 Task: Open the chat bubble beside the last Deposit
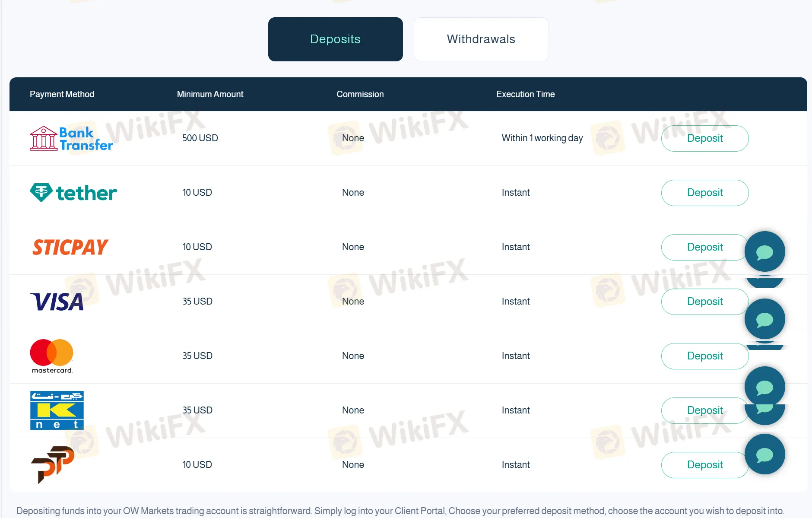tap(765, 454)
